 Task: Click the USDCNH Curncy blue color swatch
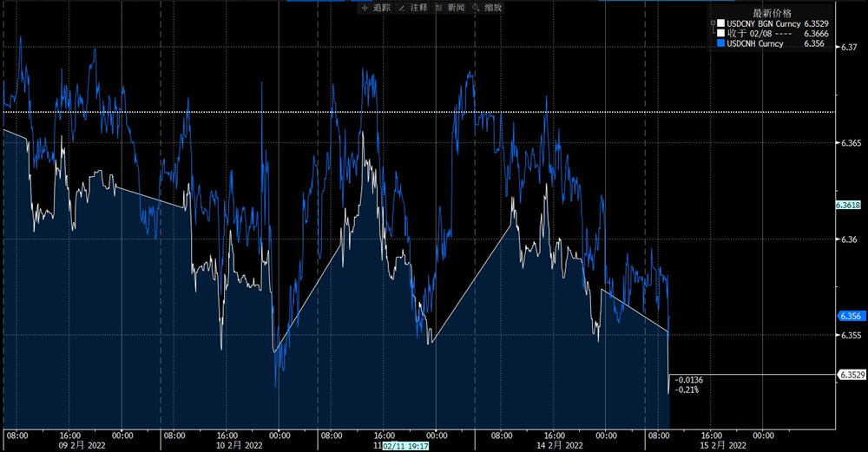pos(720,43)
